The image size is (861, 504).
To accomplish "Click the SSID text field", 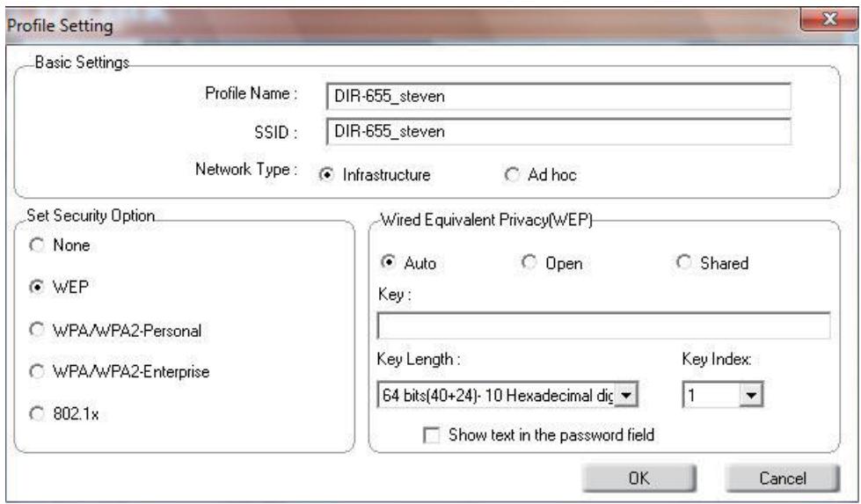I will pyautogui.click(x=558, y=131).
